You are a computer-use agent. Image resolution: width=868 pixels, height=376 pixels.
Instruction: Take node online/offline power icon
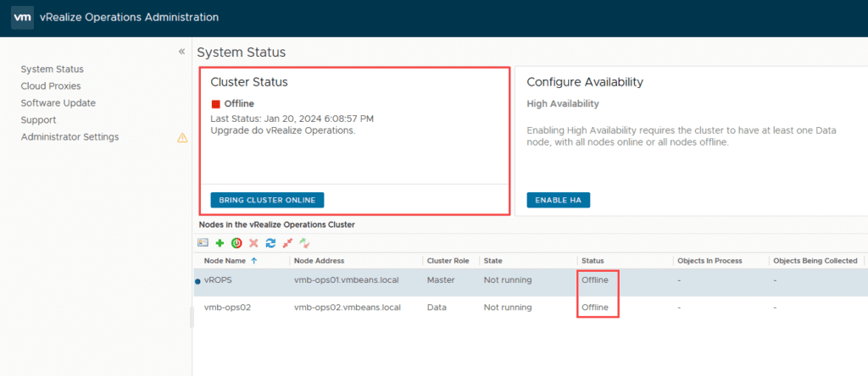236,243
